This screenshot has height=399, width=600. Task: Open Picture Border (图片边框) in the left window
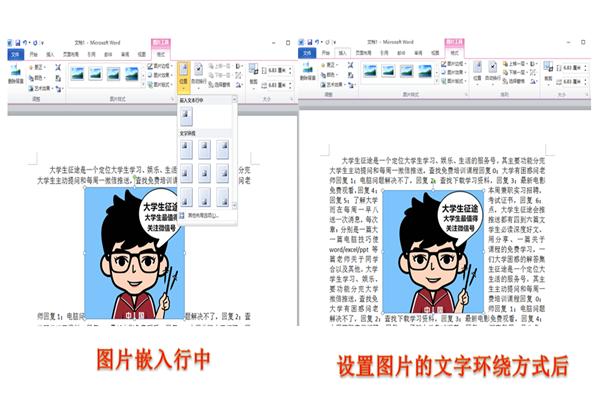coord(160,66)
